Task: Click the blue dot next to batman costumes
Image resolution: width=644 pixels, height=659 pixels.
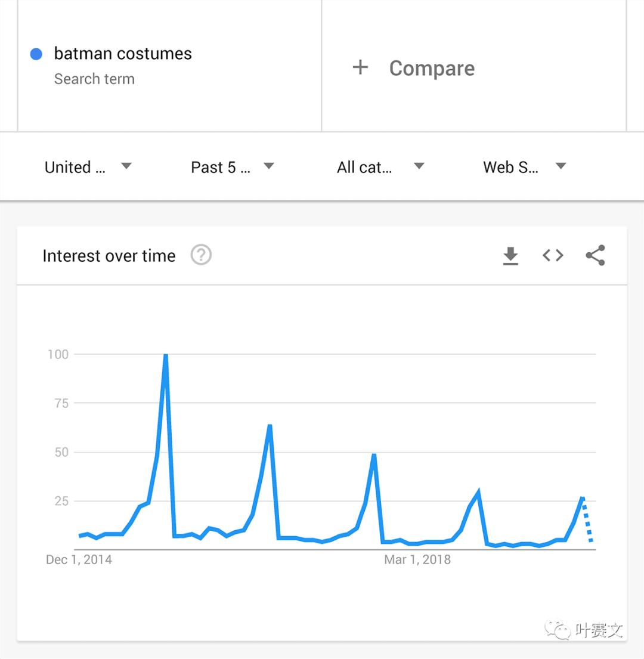Action: click(x=36, y=54)
